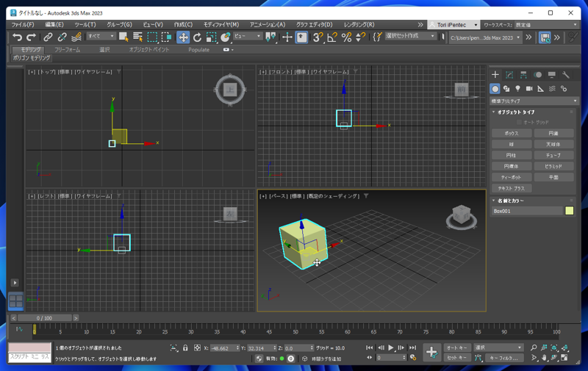The image size is (588, 371).
Task: Open the レンダリング(R) menu
Action: (x=359, y=24)
